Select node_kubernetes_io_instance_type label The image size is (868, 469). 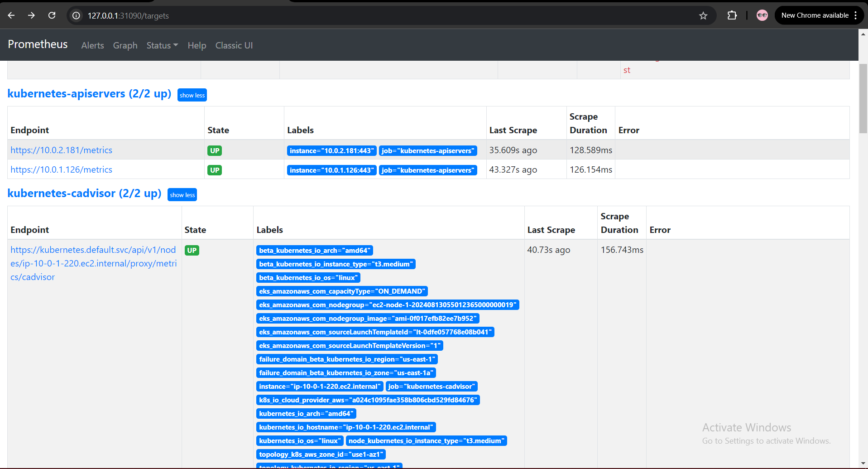(426, 440)
